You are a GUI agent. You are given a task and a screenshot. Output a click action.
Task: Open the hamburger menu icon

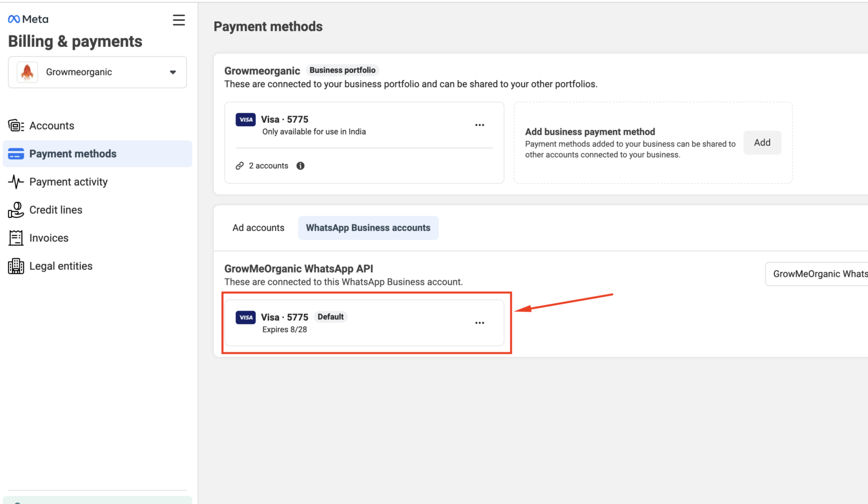click(179, 20)
